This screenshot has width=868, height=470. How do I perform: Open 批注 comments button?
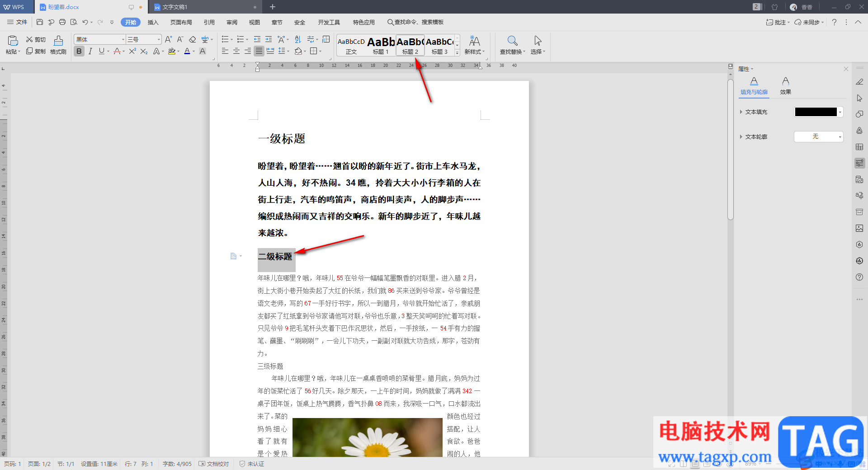(778, 22)
